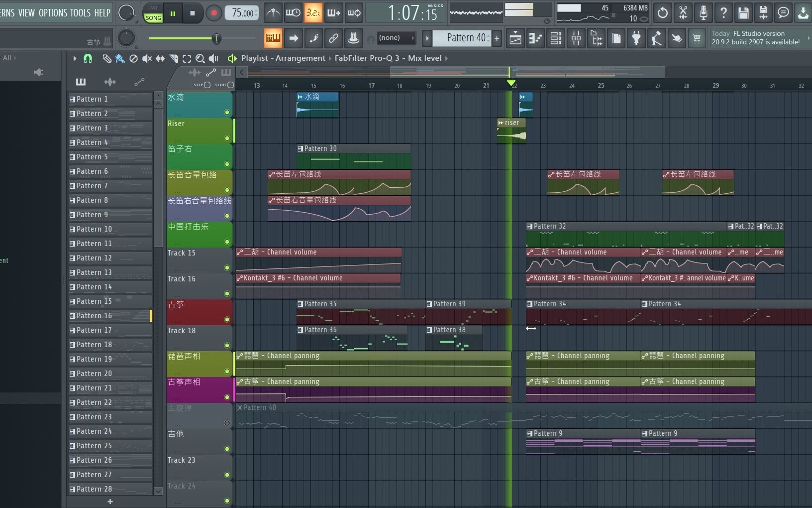812x508 pixels.
Task: Open plugin picker plug icon
Action: click(636, 38)
